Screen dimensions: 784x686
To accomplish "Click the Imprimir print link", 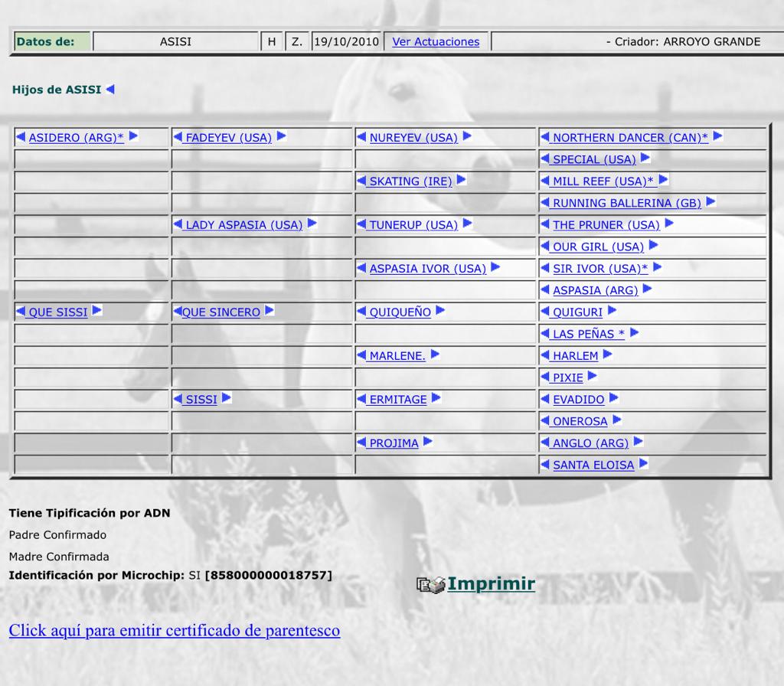I will tap(491, 584).
